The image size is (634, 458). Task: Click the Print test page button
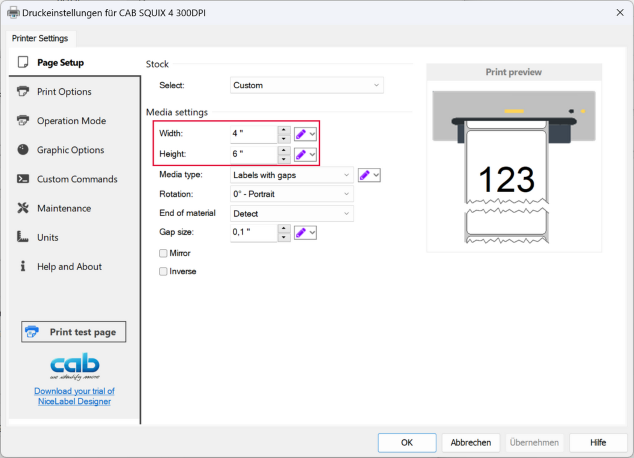(74, 332)
